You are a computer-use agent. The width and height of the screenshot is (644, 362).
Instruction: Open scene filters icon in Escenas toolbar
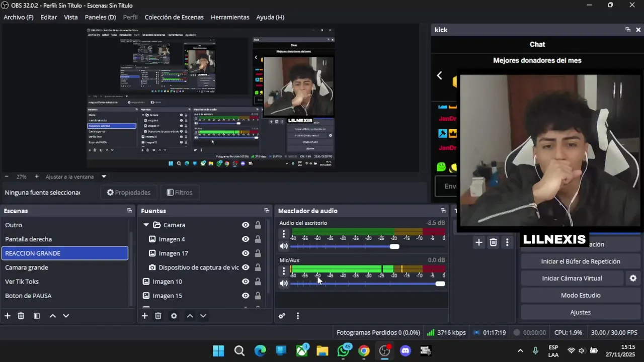coord(37,316)
